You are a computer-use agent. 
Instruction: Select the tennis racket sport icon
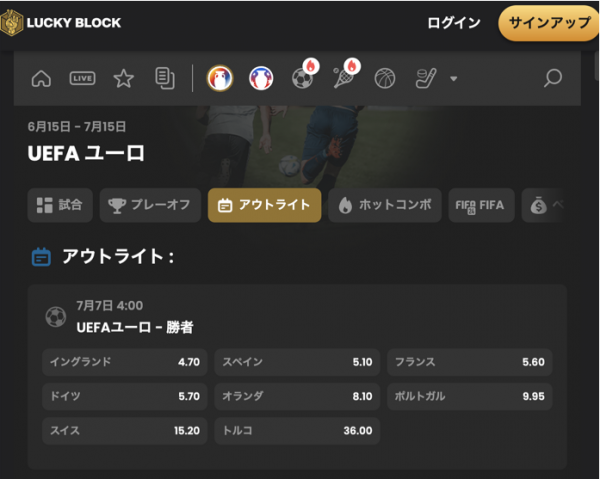click(x=344, y=78)
